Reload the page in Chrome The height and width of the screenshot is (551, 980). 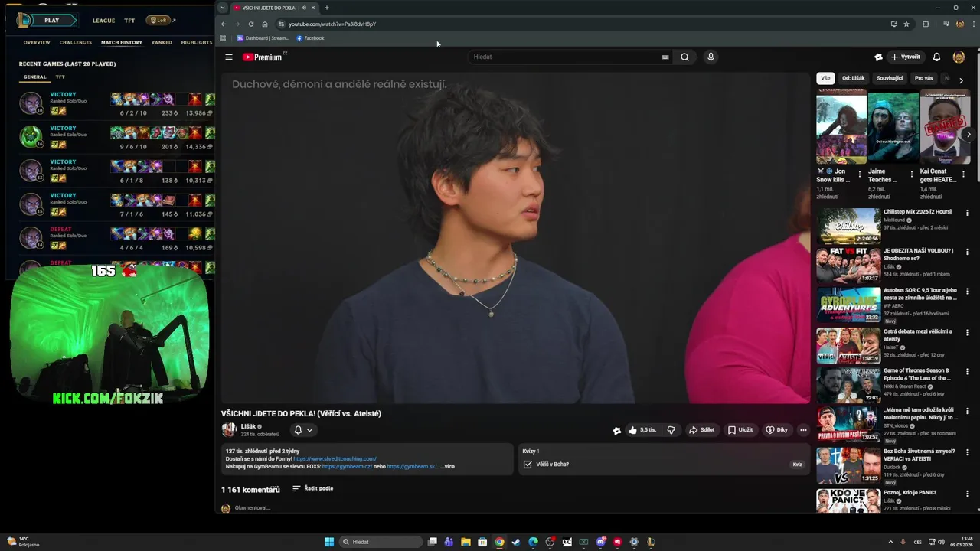(x=250, y=24)
